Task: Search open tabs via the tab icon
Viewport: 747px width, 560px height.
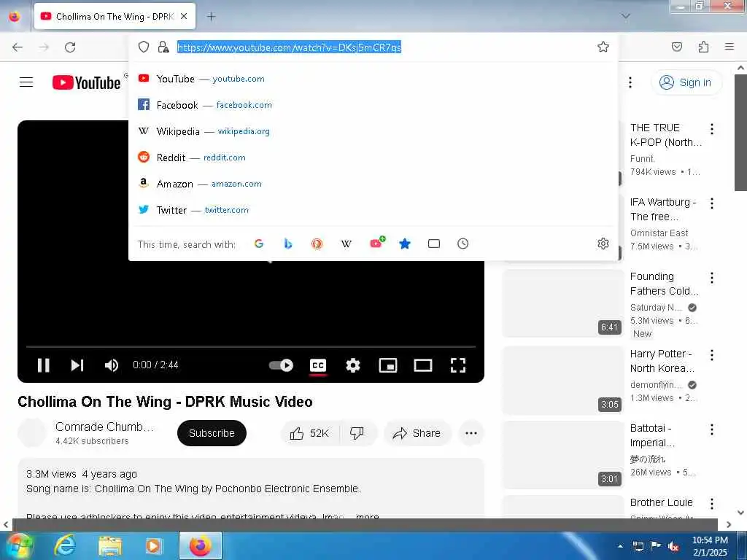Action: point(434,244)
